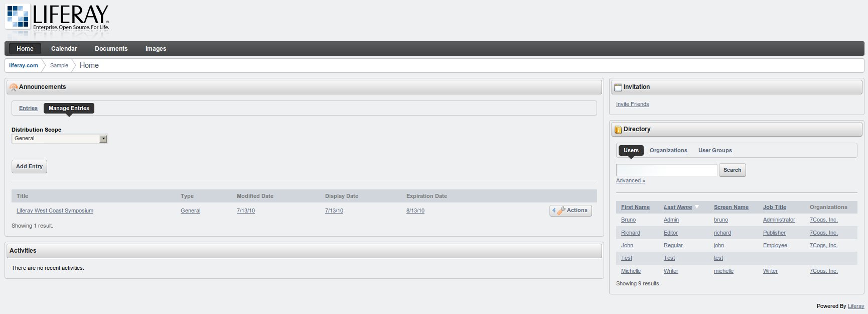Click the Powered By Liferay link

[x=856, y=306]
